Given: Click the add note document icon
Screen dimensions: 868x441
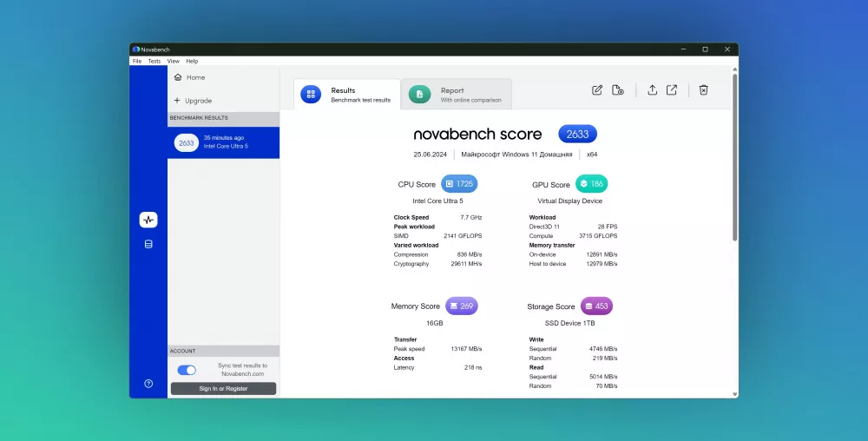Looking at the screenshot, I should click(618, 89).
